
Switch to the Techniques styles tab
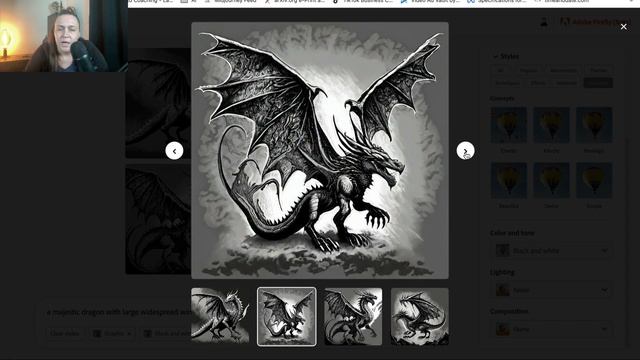tap(508, 83)
